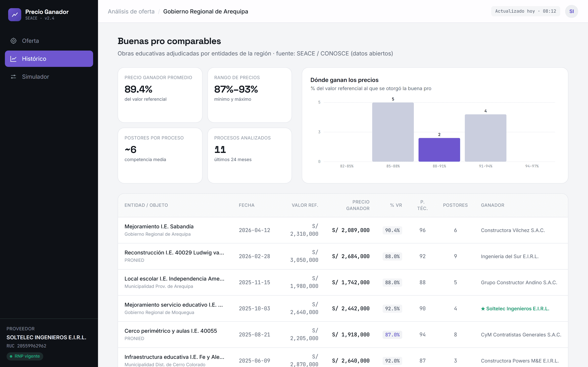Click the RNP vigente status badge
588x367 pixels.
pos(25,356)
